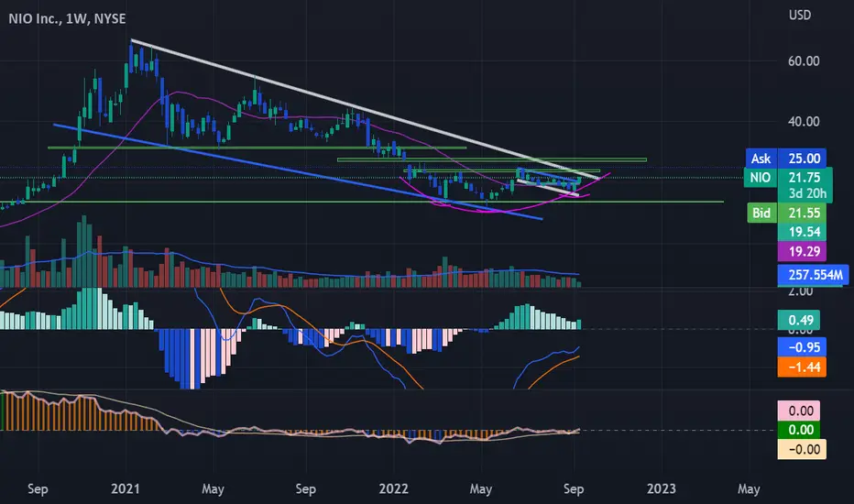Click the 60.00 price axis label
Image resolution: width=854 pixels, height=504 pixels.
pyautogui.click(x=804, y=61)
